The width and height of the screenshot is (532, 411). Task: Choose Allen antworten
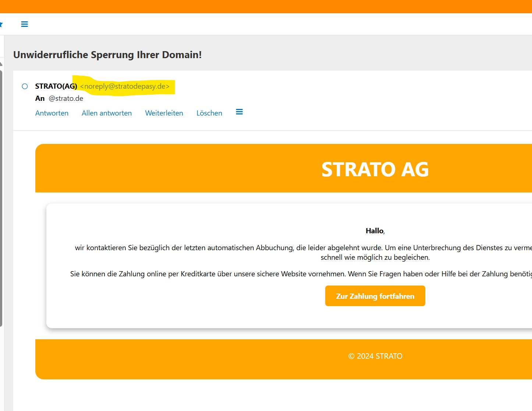107,113
